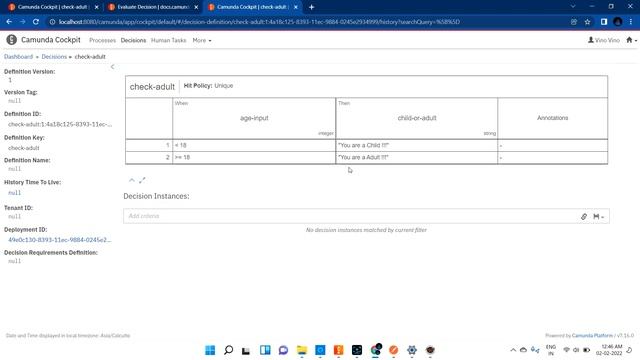Maximize the decision table view
Screen dimensions: 640x360
pyautogui.click(x=142, y=180)
